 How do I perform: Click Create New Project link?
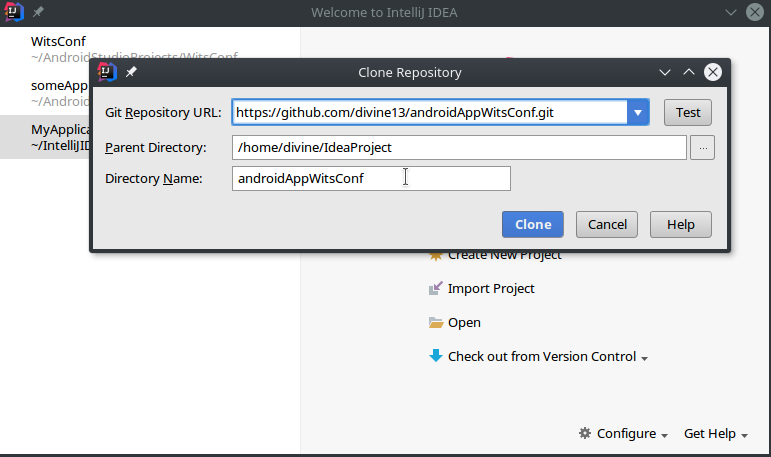[504, 255]
